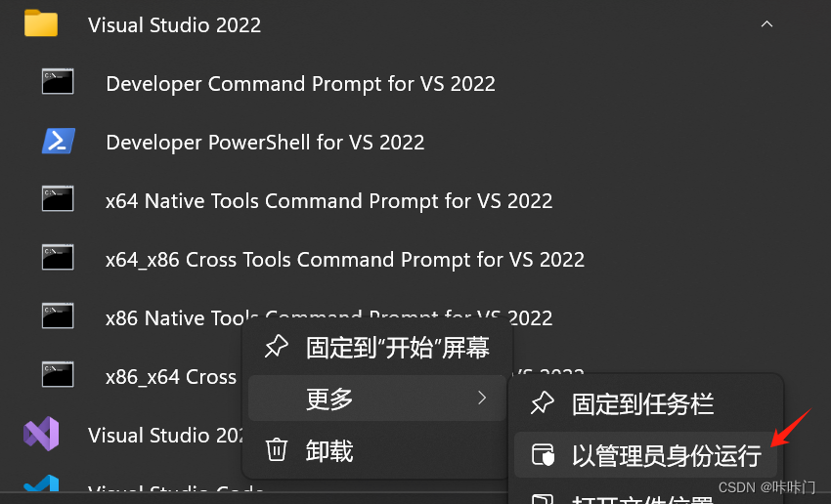Click the purple Visual Studio app icon
Screen dimensions: 831x504
coord(41,434)
